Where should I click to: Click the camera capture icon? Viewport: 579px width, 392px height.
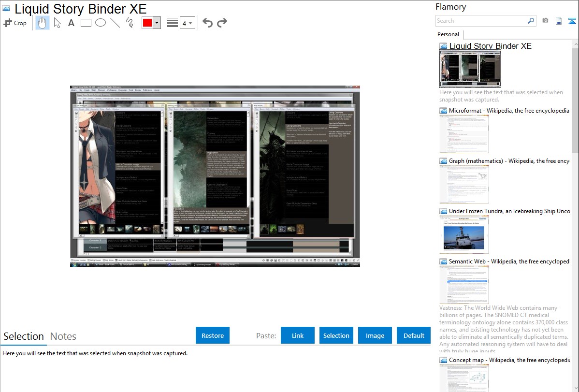tap(545, 21)
